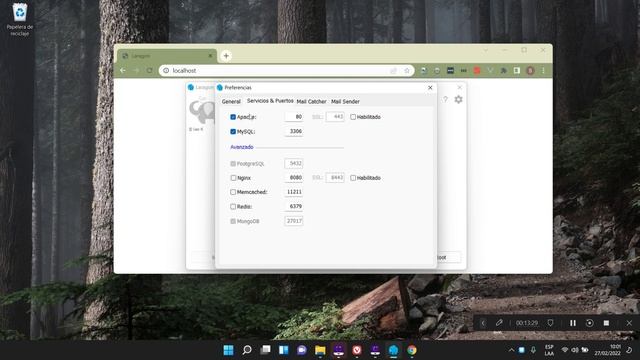640x360 pixels.
Task: Click the share icon in address bar
Action: click(393, 71)
